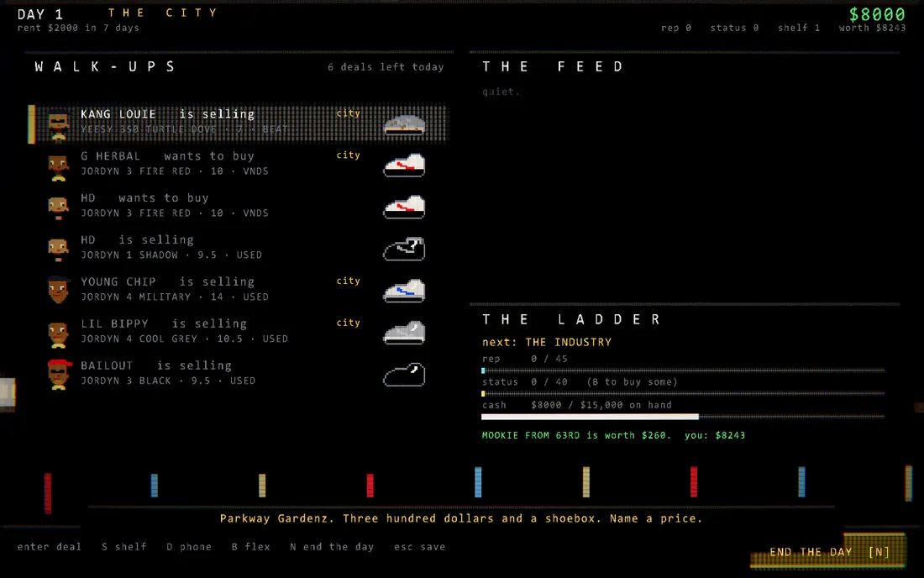924x578 pixels.
Task: Click the avatar beside 'HD is selling'
Action: 58,251
